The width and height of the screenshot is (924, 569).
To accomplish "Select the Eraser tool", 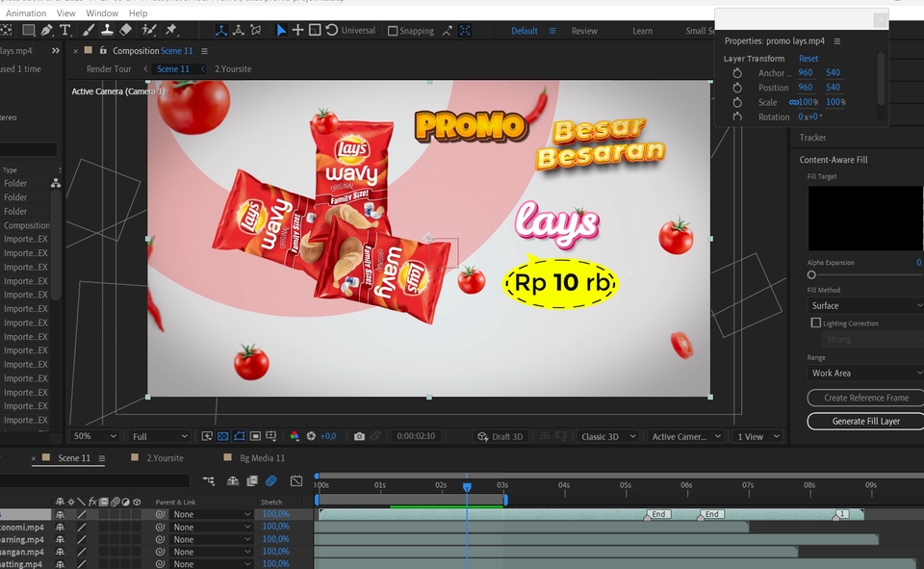I will click(125, 30).
